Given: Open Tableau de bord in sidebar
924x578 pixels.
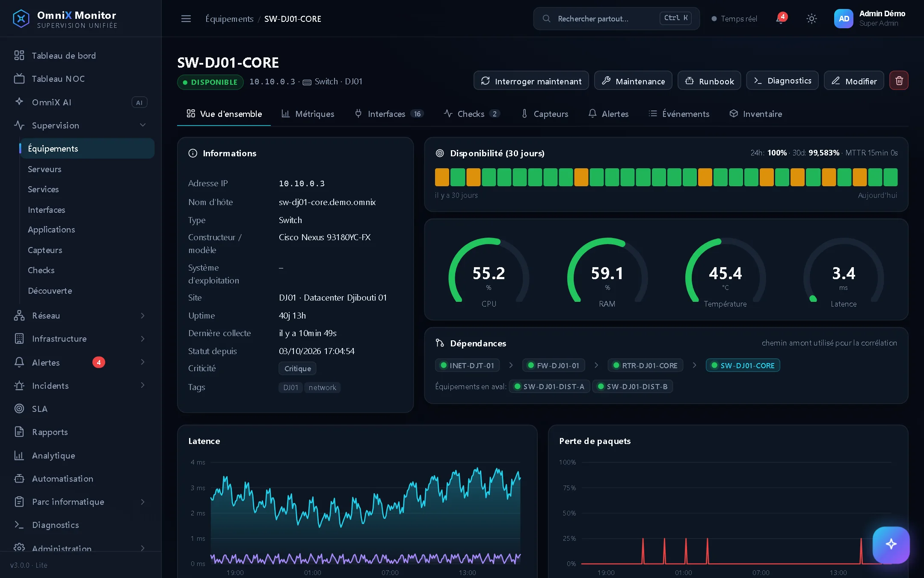Looking at the screenshot, I should (x=80, y=56).
